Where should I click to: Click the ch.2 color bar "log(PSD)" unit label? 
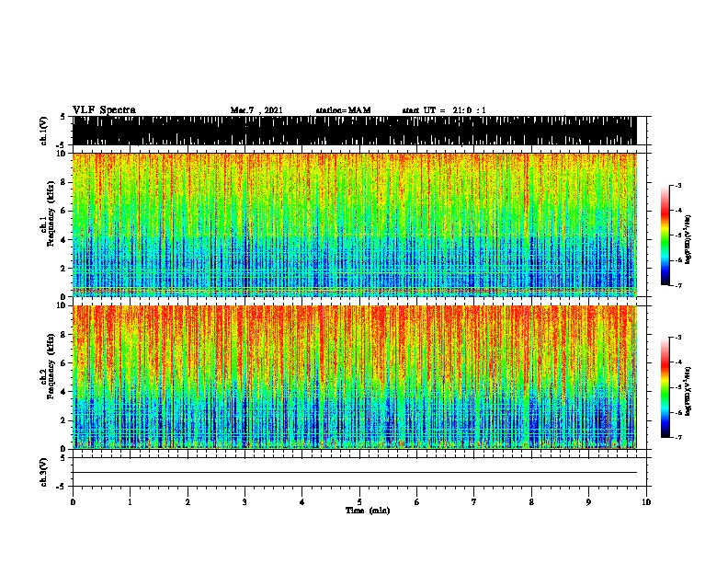[x=688, y=391]
